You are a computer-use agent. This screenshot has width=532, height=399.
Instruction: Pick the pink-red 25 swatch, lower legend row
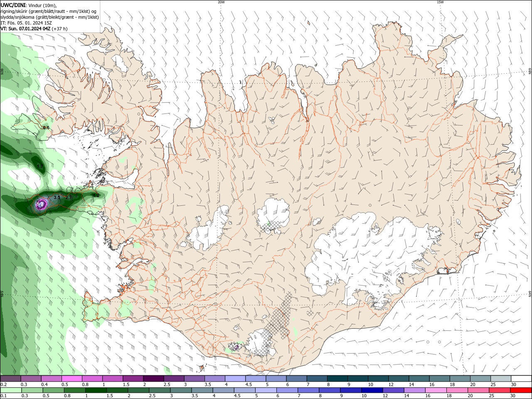499,390
